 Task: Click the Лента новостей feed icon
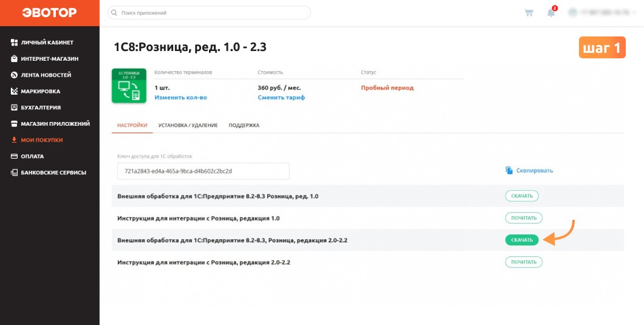(14, 75)
